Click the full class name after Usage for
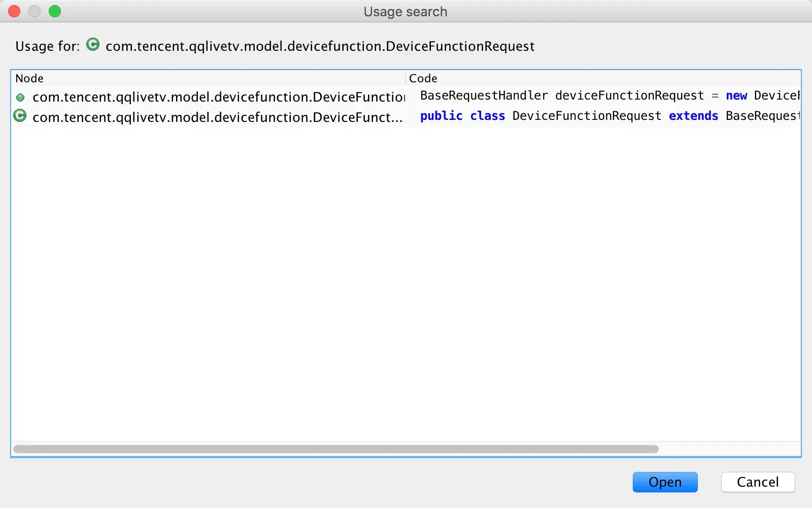This screenshot has height=508, width=812. pos(320,46)
